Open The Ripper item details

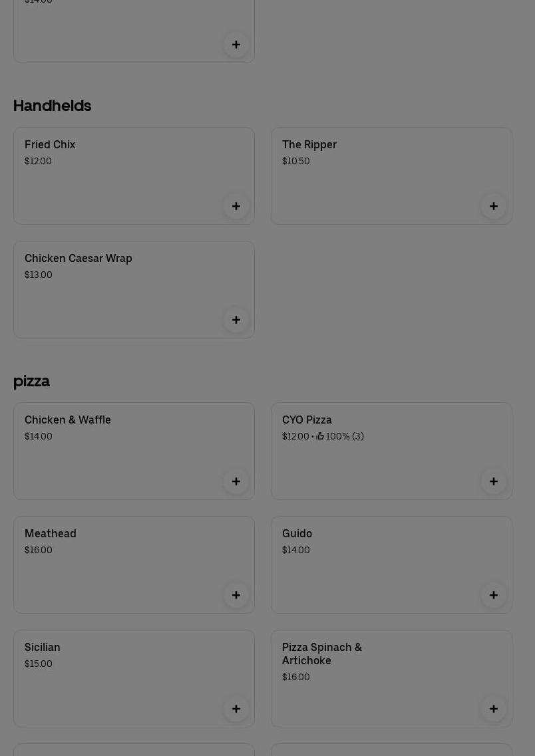[391, 176]
